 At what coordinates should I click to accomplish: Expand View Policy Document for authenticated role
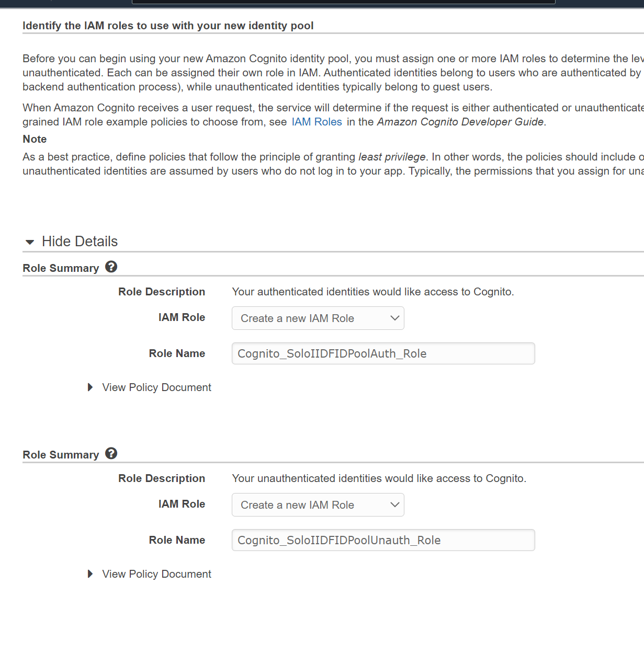pyautogui.click(x=150, y=387)
